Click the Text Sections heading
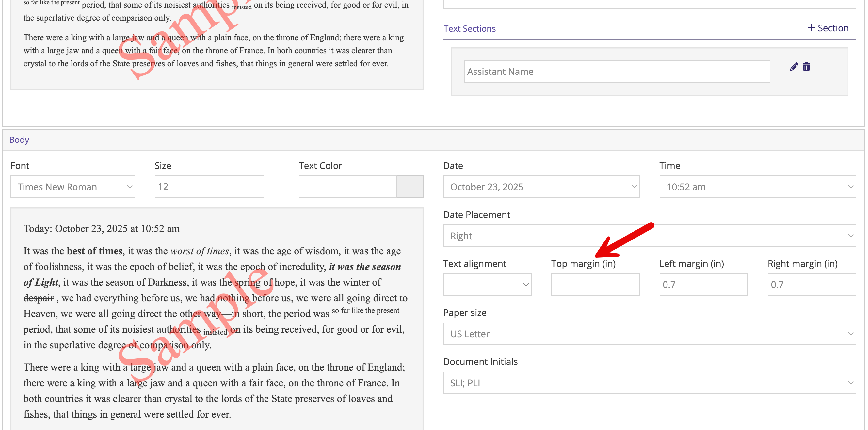This screenshot has height=430, width=868. pyautogui.click(x=469, y=29)
